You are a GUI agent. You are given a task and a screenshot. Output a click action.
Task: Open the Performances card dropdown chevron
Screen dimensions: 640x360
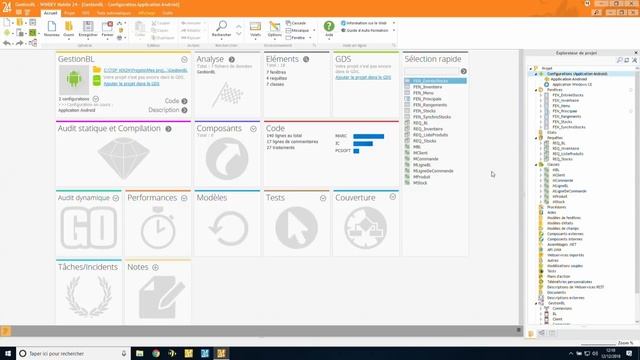(184, 198)
